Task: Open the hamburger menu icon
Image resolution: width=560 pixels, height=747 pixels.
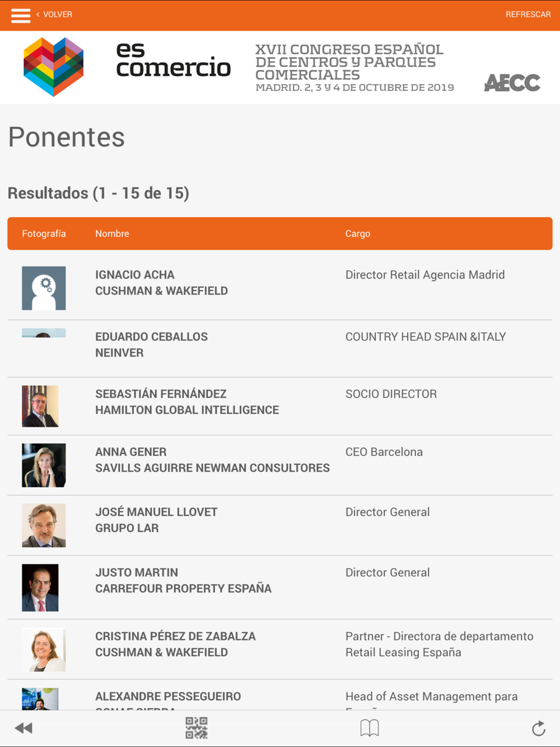Action: pos(21,15)
